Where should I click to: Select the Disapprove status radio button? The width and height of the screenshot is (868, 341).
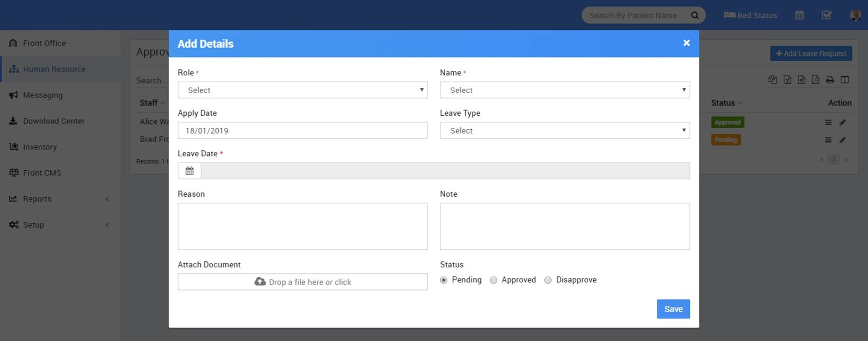[548, 280]
